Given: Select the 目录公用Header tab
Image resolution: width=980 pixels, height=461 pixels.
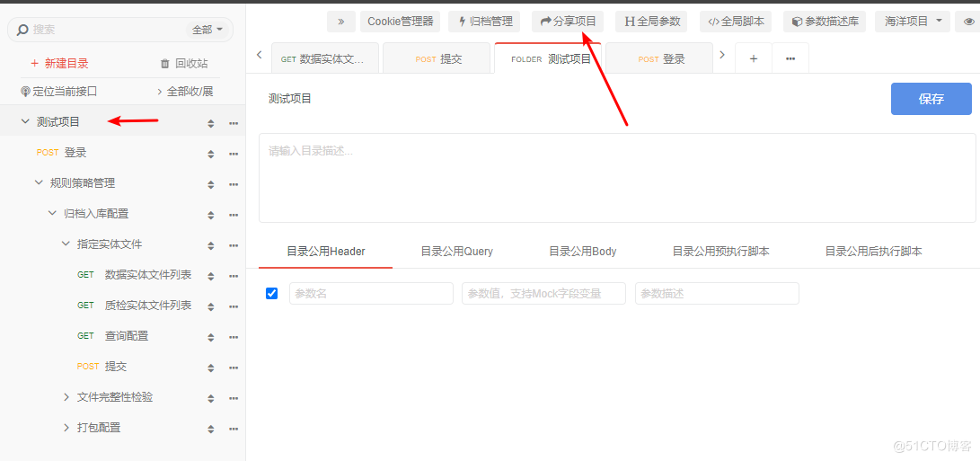Looking at the screenshot, I should [x=326, y=252].
